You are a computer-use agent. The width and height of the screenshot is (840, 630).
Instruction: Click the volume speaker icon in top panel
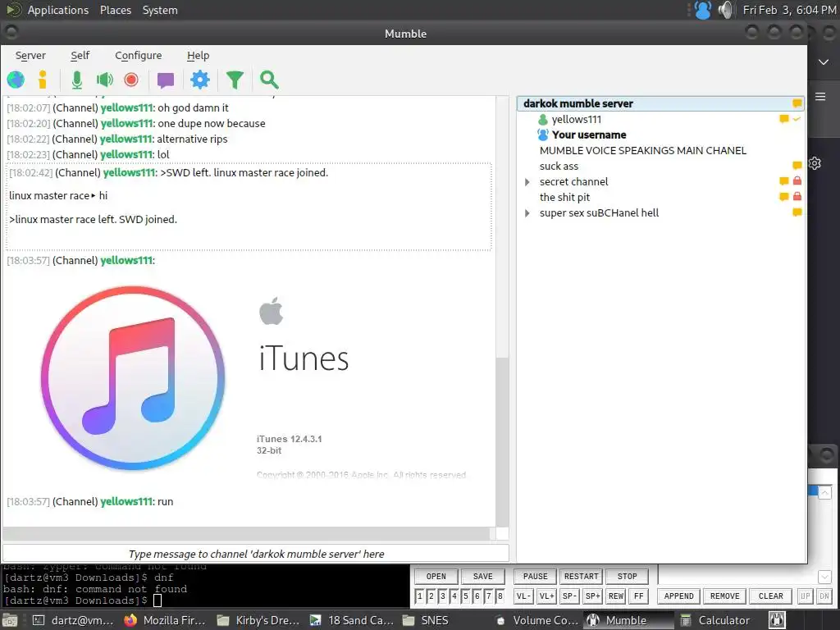click(x=725, y=10)
